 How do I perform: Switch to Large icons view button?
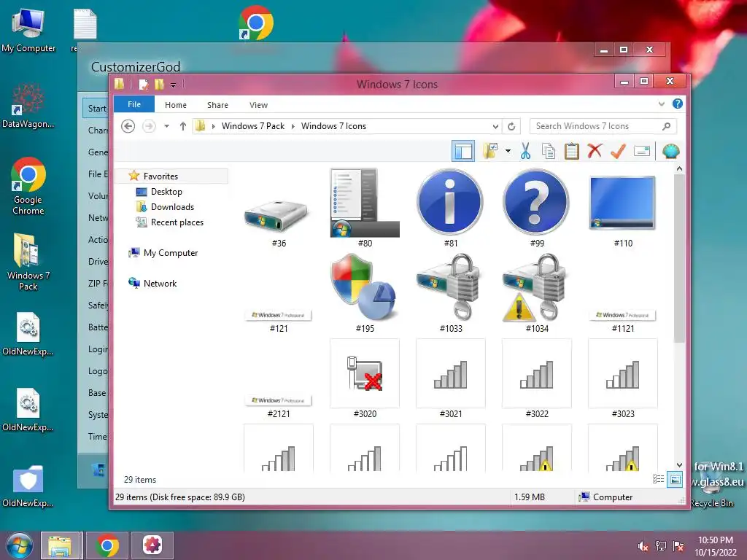coord(675,479)
